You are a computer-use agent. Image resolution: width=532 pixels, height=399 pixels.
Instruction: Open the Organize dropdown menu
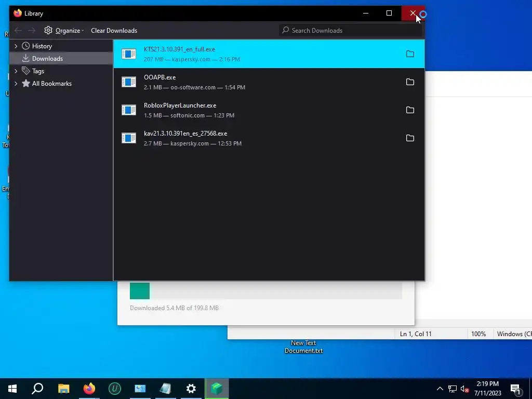(x=64, y=31)
